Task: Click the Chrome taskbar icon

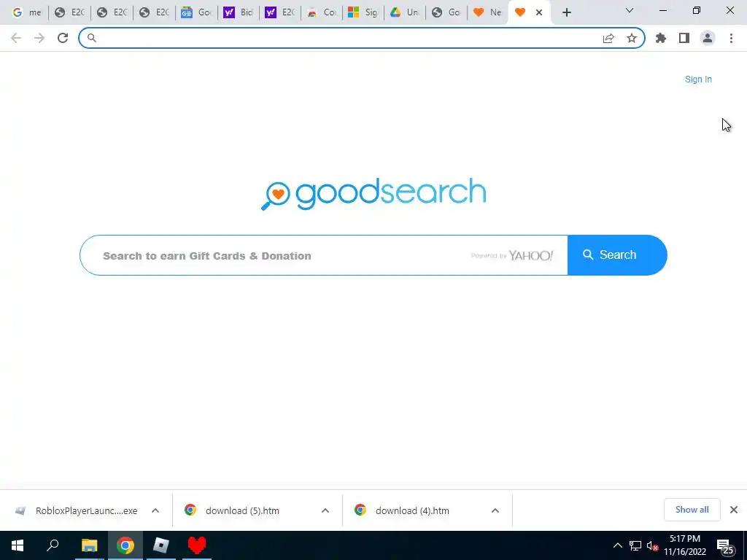Action: click(x=125, y=545)
